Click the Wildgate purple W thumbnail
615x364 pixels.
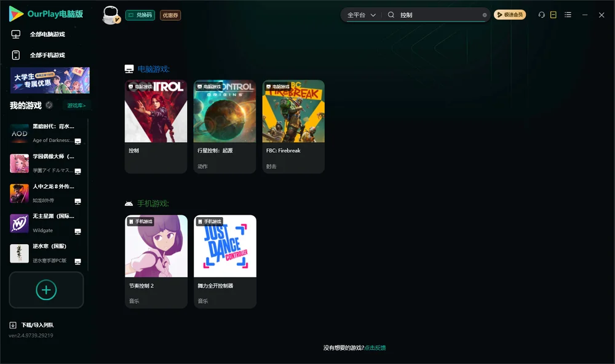(19, 224)
